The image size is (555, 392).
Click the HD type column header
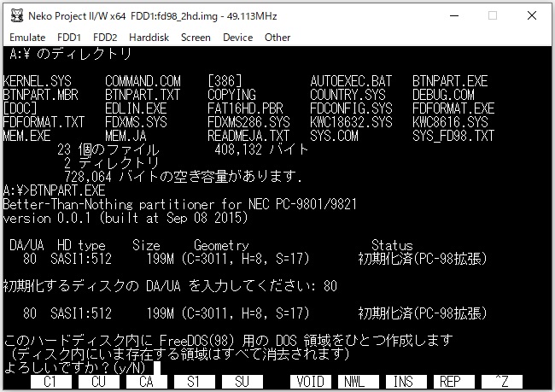click(x=81, y=245)
